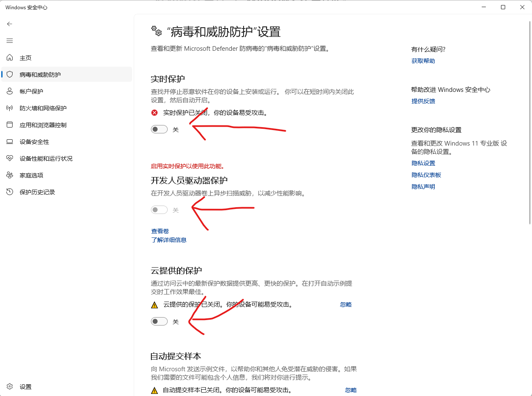Screen dimensions: 532x396
Task: Click the home icon for 主页
Action: (10, 58)
